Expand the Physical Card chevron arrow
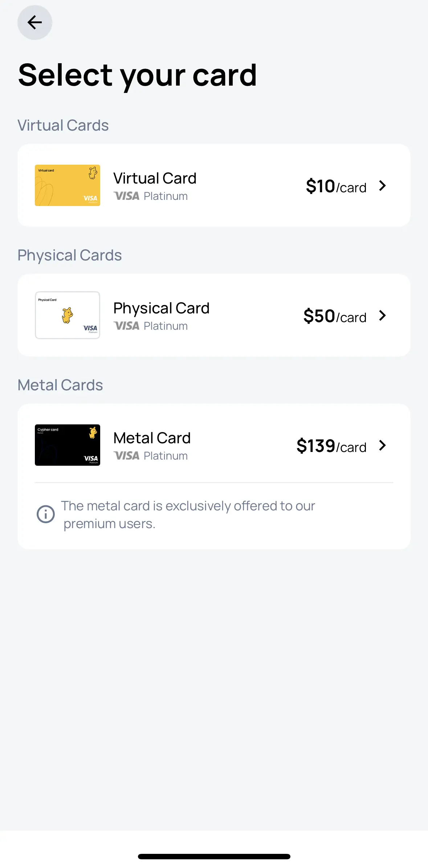This screenshot has height=868, width=428. tap(382, 316)
